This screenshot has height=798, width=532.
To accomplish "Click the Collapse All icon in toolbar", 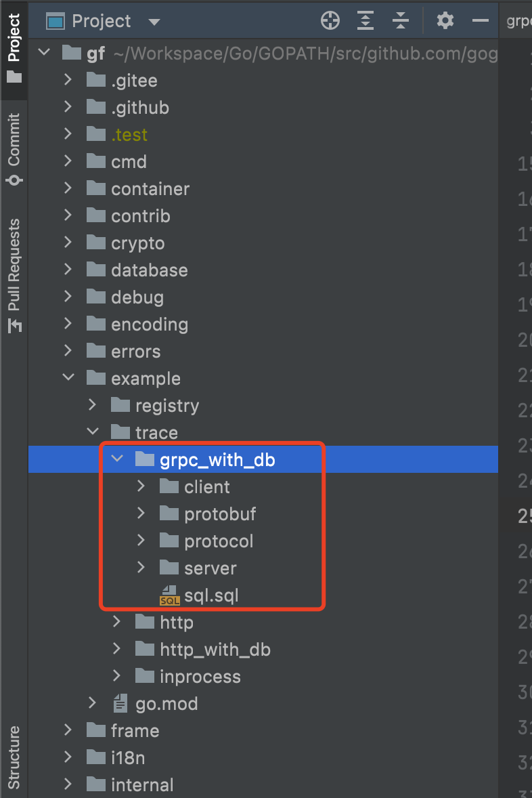I will point(401,21).
